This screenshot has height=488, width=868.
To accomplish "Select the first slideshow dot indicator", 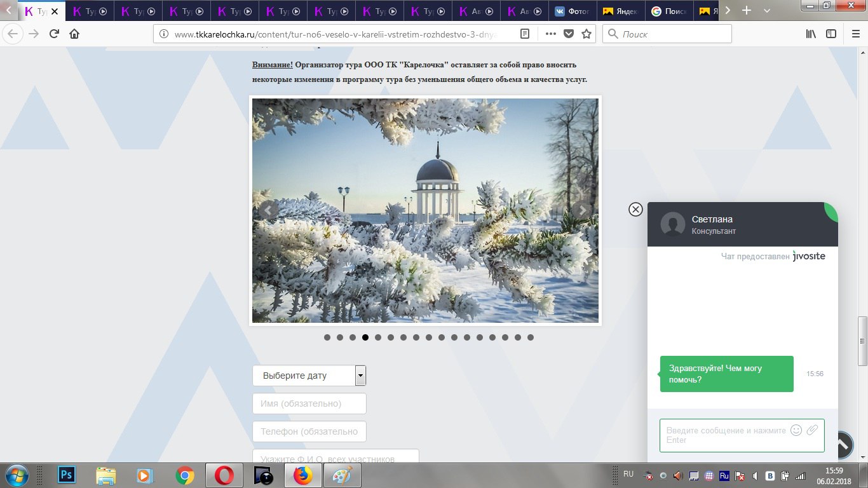I will pos(327,337).
